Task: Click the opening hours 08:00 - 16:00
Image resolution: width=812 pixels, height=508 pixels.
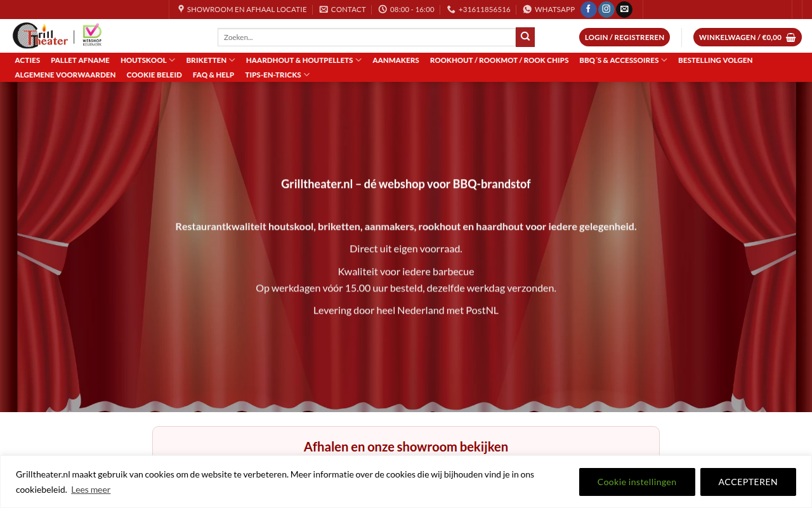Action: pos(412,10)
